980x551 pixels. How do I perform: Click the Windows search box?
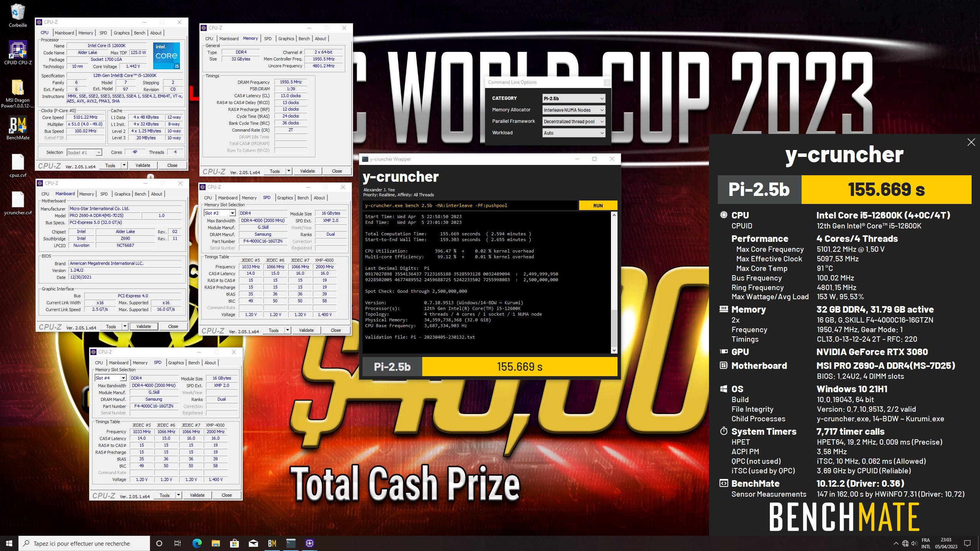pos(84,543)
